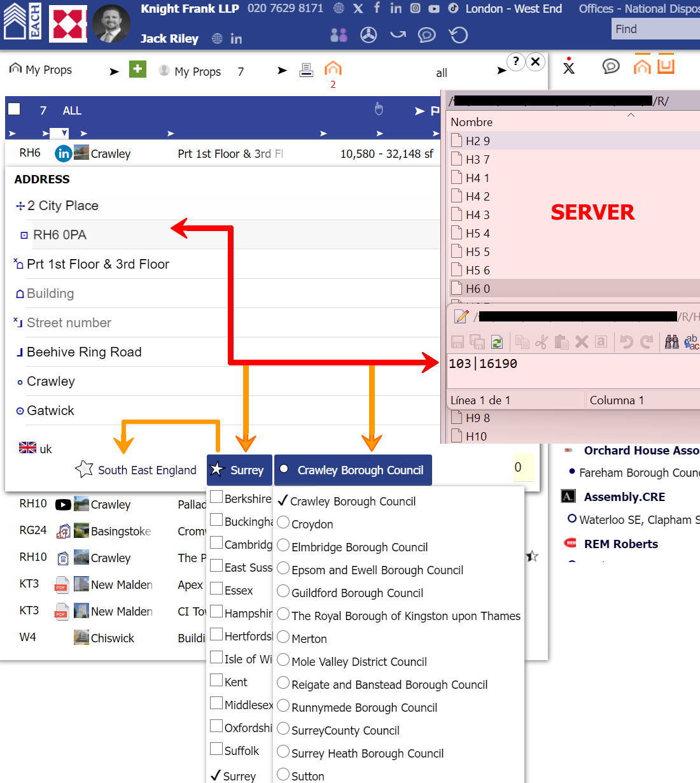Viewport: 700px width, 783px height.
Task: Click the PDF icon on KT3 Apex row
Action: pos(61,584)
